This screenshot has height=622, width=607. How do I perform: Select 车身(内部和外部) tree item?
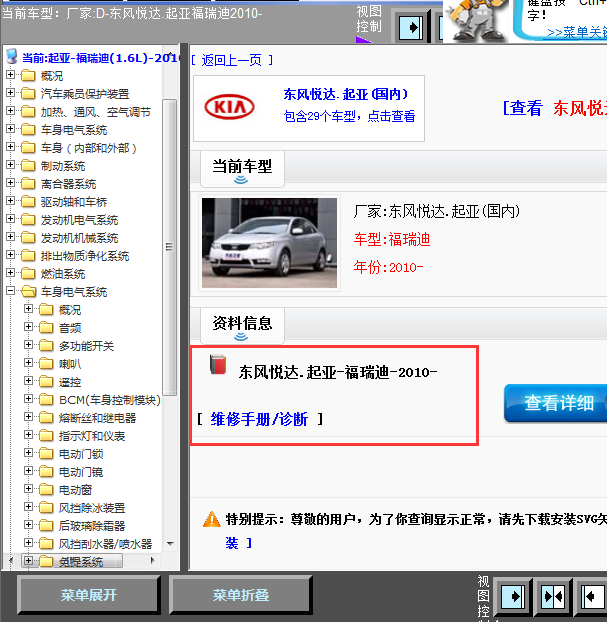[88, 148]
